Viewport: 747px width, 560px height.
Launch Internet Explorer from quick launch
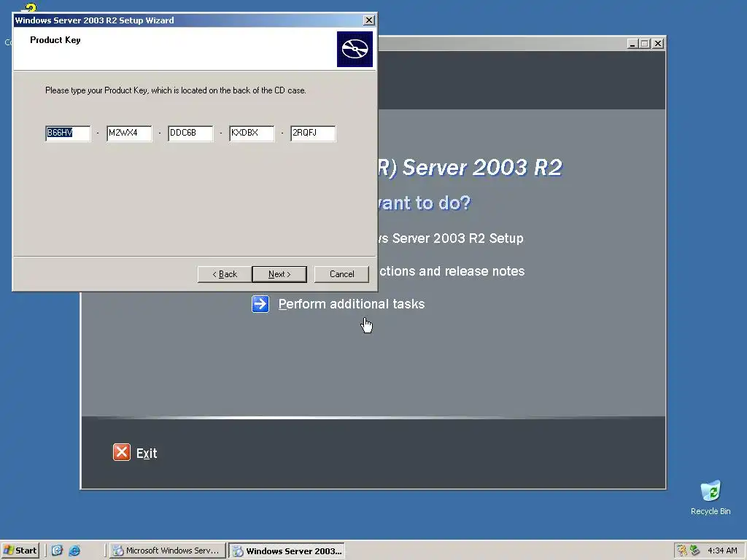(75, 551)
